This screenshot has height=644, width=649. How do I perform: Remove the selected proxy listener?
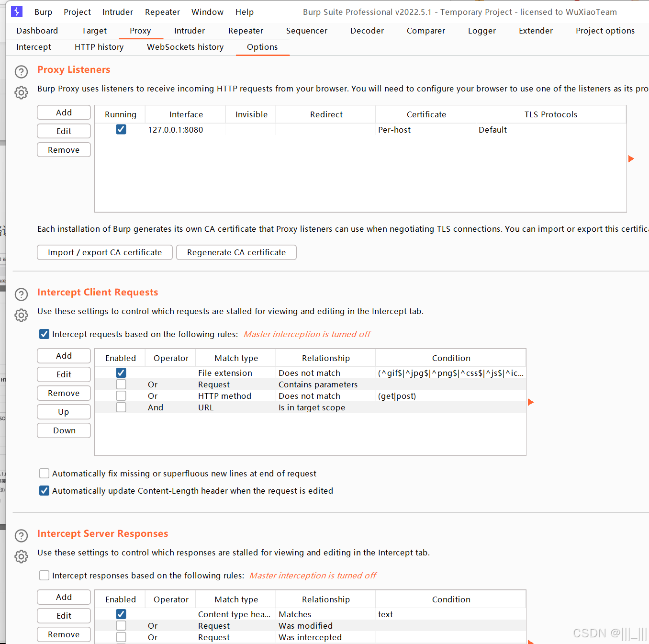pyautogui.click(x=64, y=150)
